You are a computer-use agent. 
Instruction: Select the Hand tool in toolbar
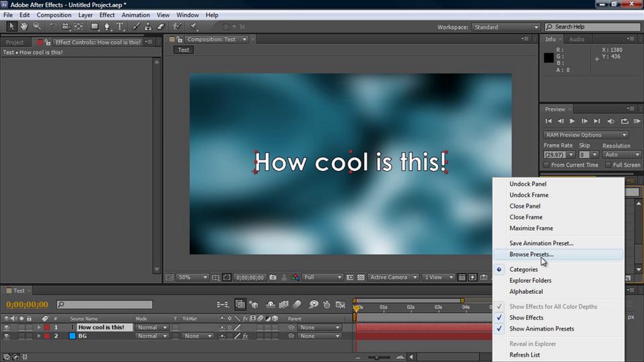point(24,27)
